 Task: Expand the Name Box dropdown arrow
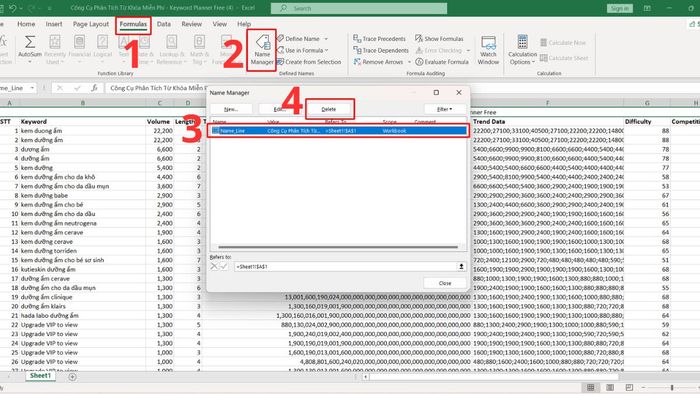(32, 88)
